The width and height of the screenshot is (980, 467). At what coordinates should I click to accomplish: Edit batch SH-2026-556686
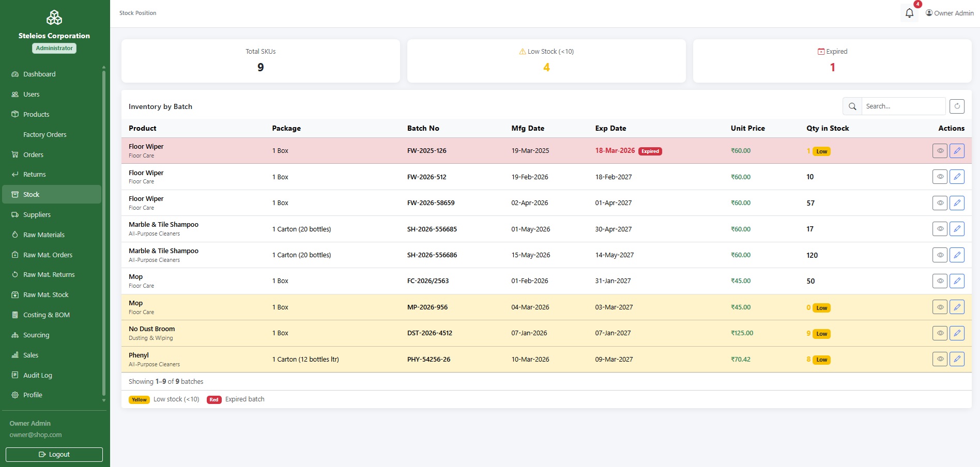click(957, 255)
